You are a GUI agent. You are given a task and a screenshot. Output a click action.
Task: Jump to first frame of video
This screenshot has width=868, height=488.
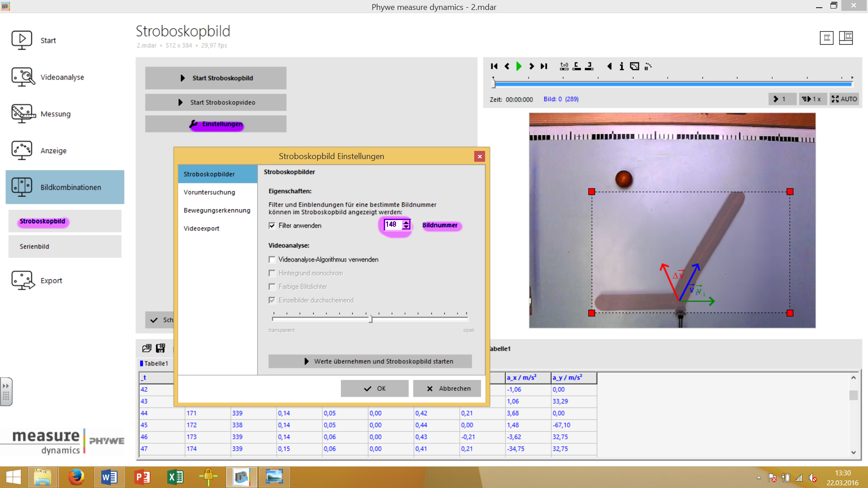(x=494, y=66)
